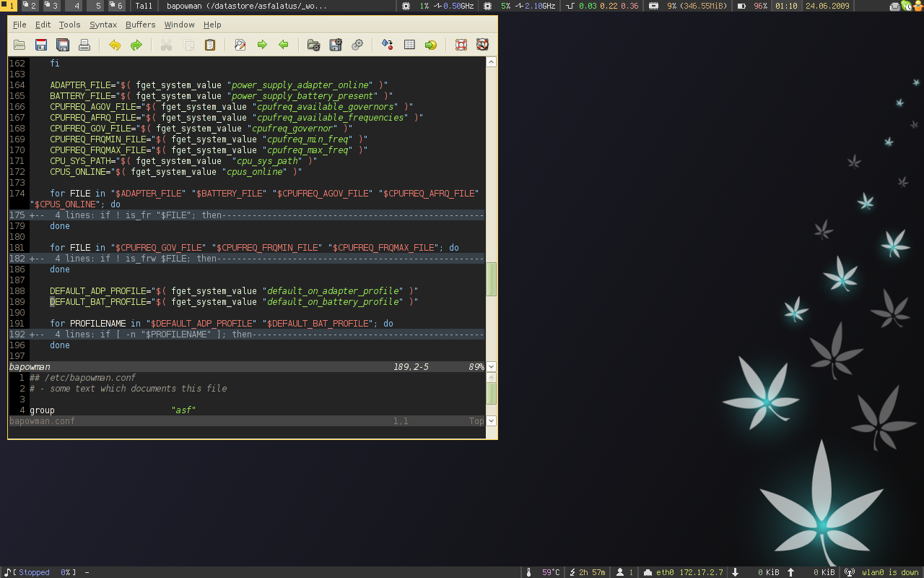The width and height of the screenshot is (924, 578).
Task: Click the bapowman pane scrollbar up arrow
Action: [492, 62]
